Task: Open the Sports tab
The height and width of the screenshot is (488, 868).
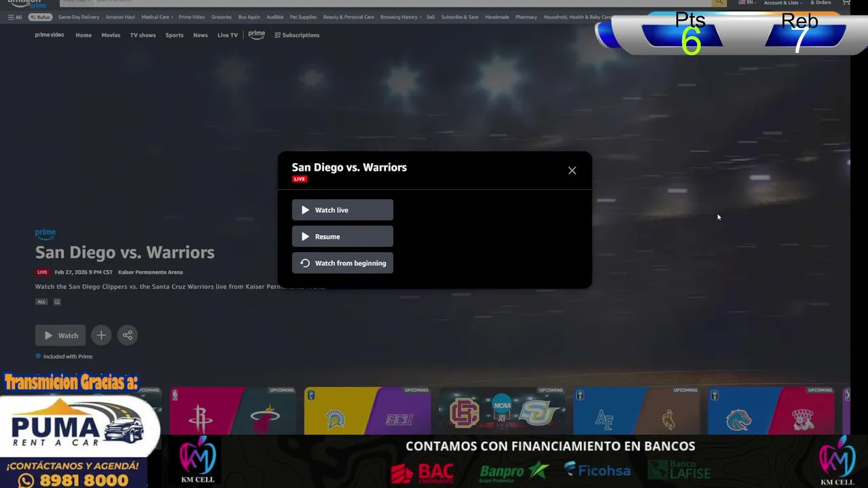Action: [x=174, y=35]
